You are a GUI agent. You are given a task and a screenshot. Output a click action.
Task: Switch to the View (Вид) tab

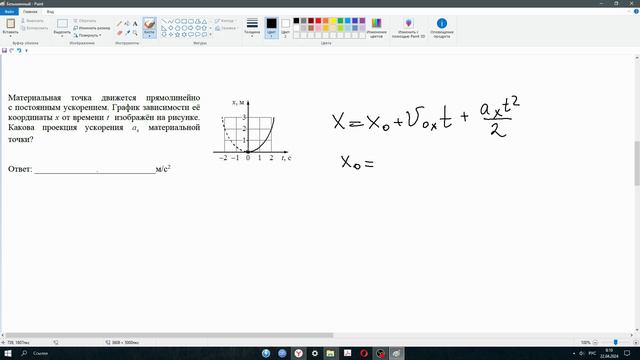coord(50,12)
